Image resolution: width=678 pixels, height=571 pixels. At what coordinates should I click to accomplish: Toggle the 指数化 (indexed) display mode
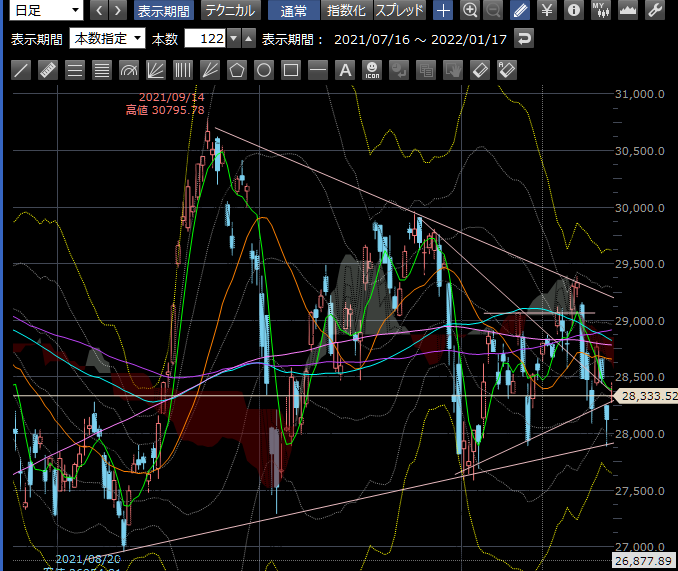click(x=347, y=11)
